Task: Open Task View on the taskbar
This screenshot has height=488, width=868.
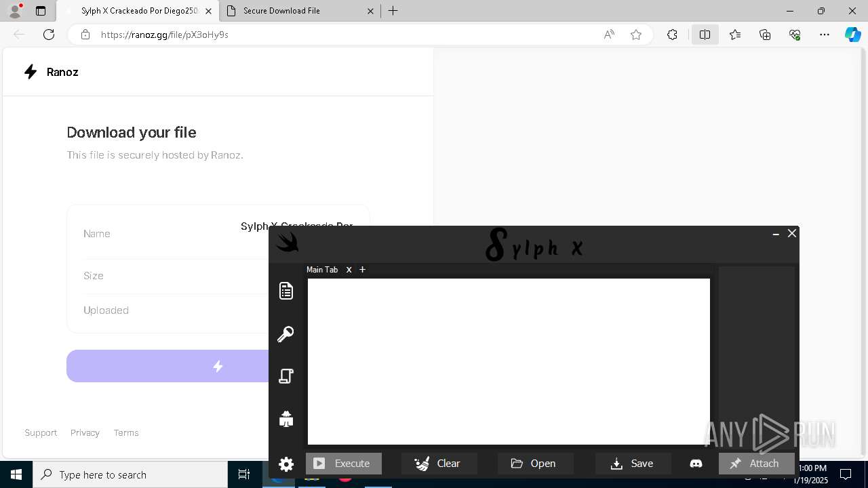Action: [x=244, y=474]
